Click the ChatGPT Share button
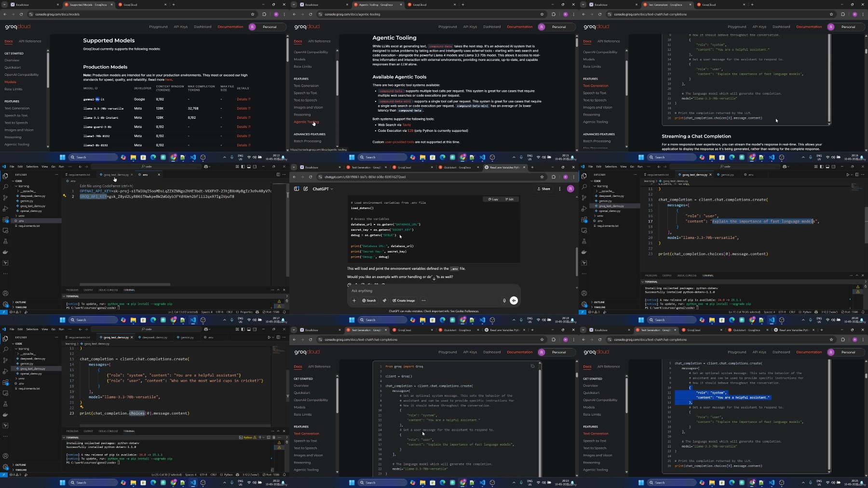Viewport: 868px width, 488px height. (x=543, y=189)
